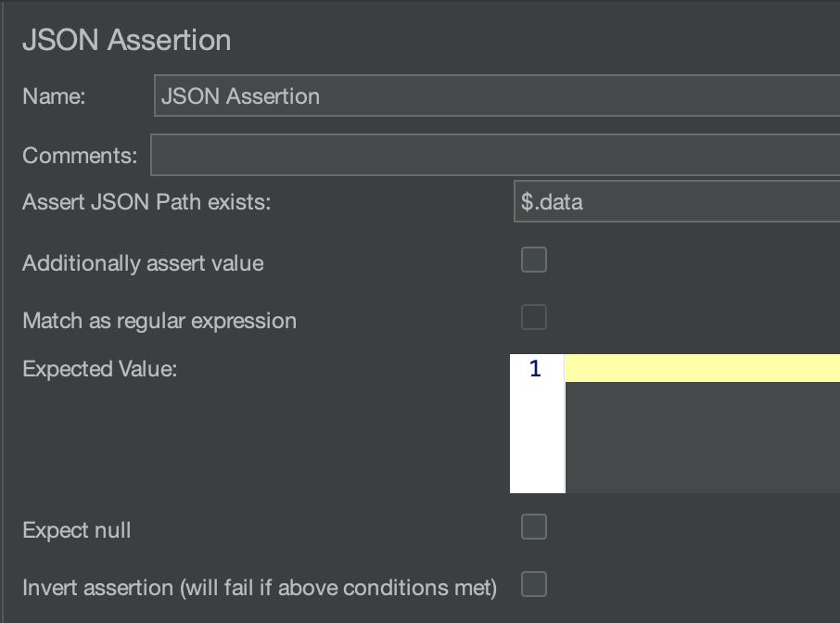This screenshot has height=623, width=840.
Task: Click the highlighted first line of Expected Value editor
Action: 702,368
